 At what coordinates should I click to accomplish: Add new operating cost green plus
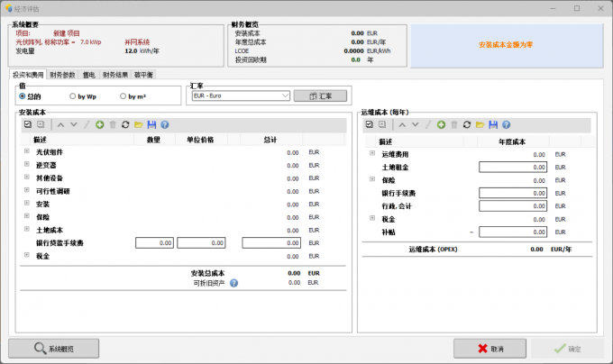(x=441, y=125)
